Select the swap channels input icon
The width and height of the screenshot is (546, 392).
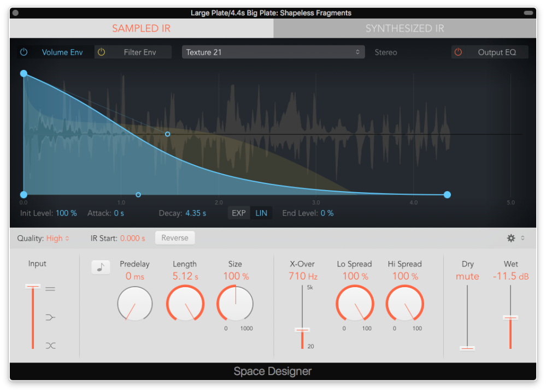pyautogui.click(x=50, y=346)
